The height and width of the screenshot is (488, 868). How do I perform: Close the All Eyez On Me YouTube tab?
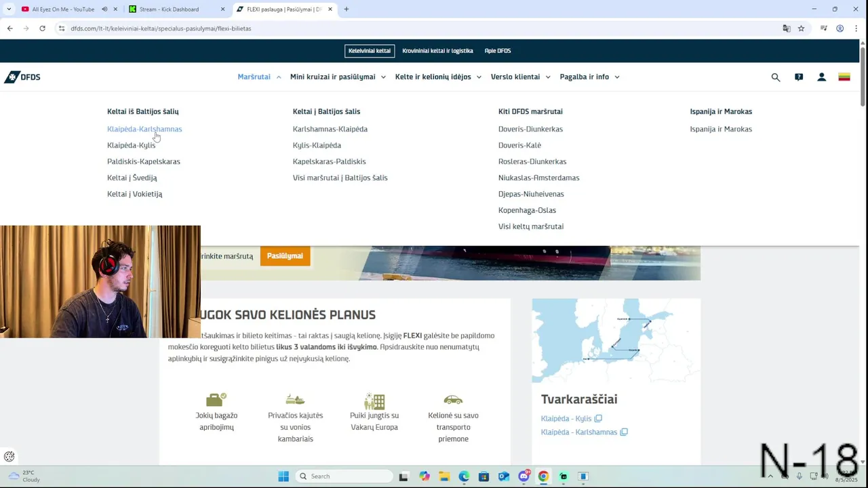coord(115,9)
